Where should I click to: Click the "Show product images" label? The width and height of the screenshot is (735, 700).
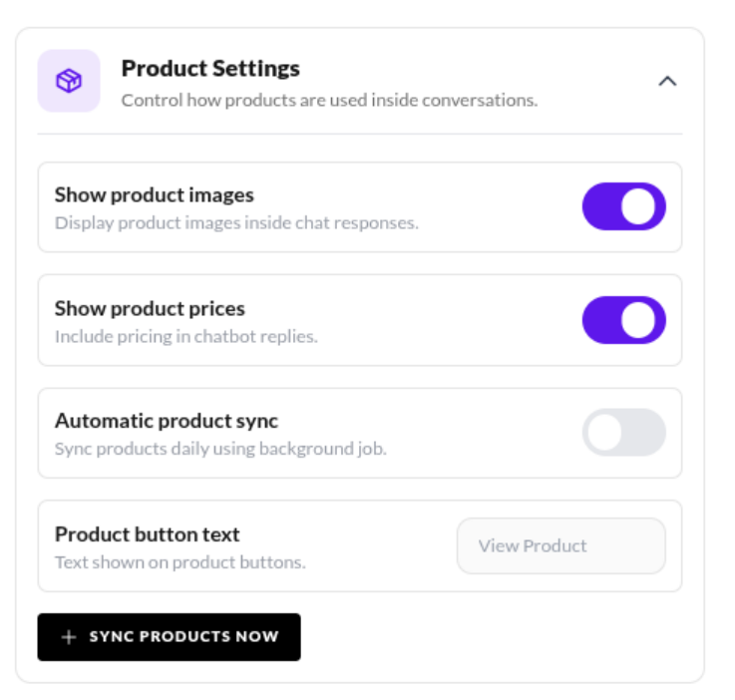(x=155, y=194)
